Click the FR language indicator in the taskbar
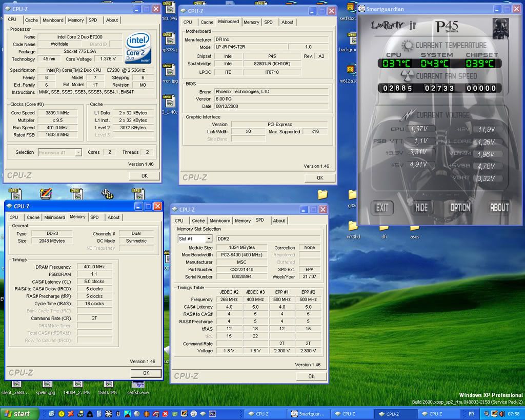The height and width of the screenshot is (420, 525). tap(472, 414)
